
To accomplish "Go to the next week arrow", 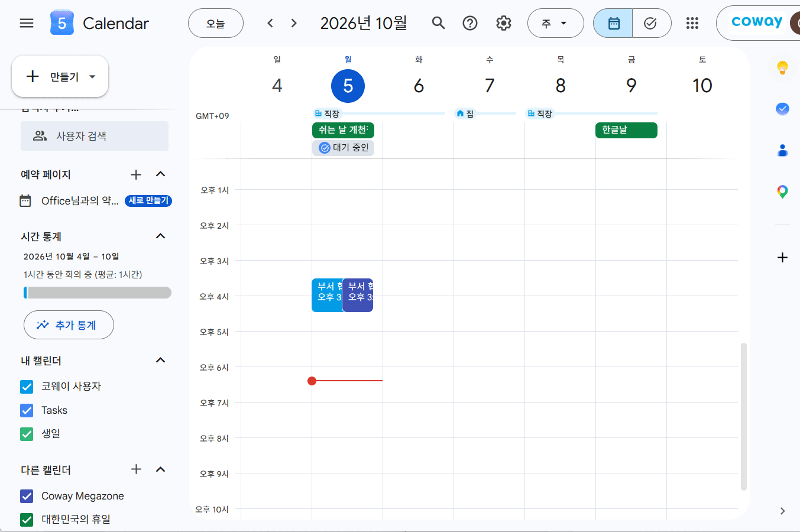I will click(x=294, y=23).
